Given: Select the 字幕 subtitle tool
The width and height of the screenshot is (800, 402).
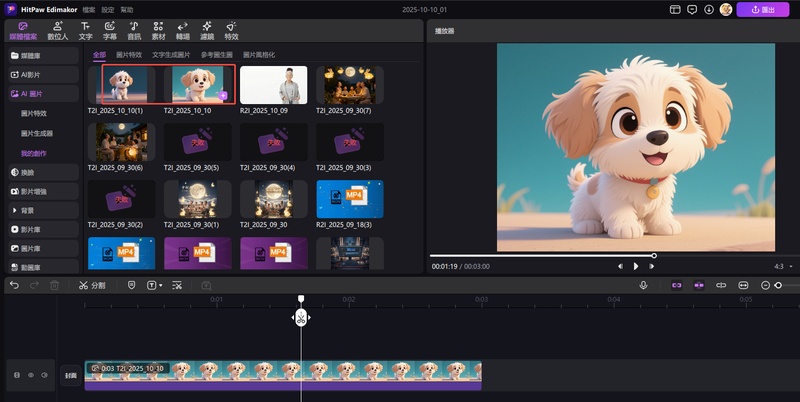Looking at the screenshot, I should tap(111, 29).
